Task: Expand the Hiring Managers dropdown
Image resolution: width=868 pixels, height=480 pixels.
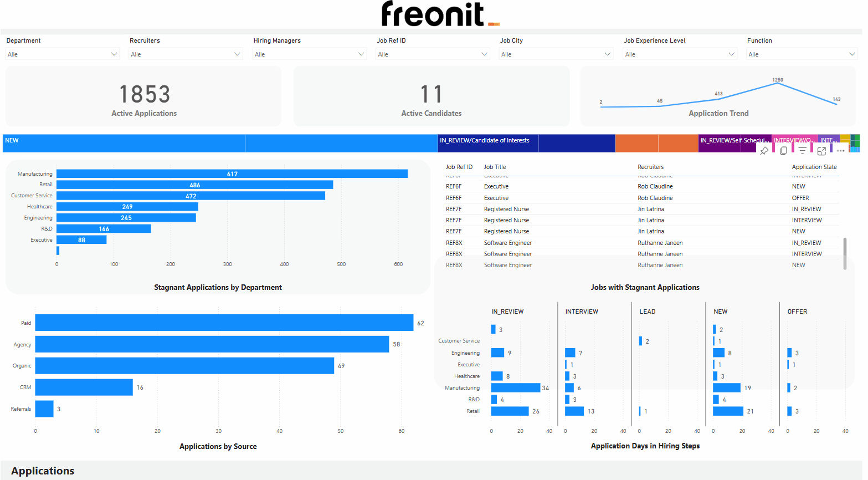Action: (361, 54)
